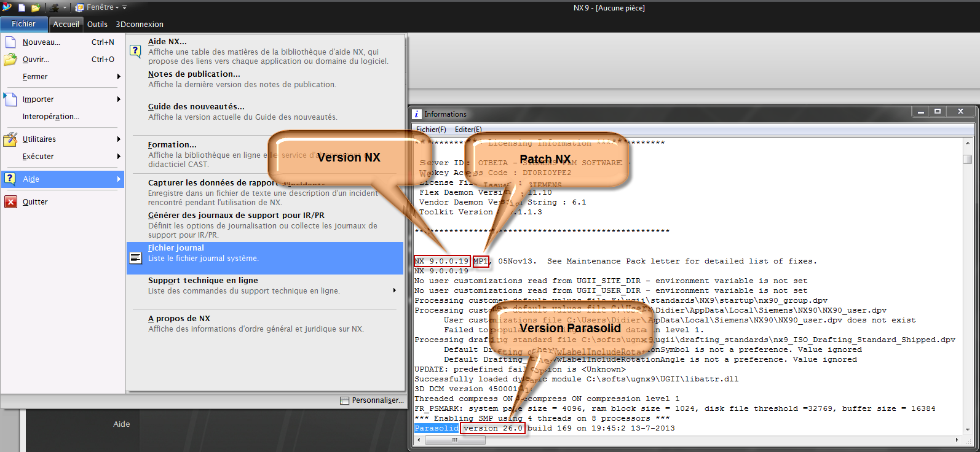Click the red Quitter X icon
980x452 pixels.
[10, 202]
